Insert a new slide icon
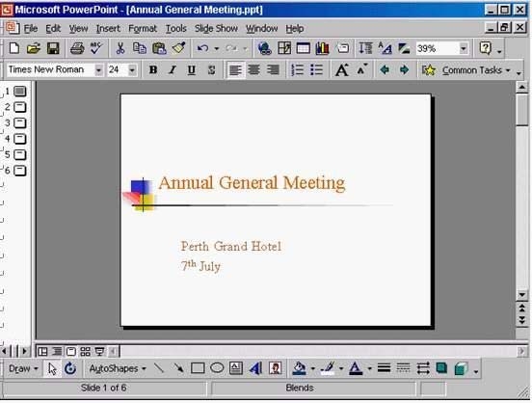Screen dimensions: 532x403 343,48
